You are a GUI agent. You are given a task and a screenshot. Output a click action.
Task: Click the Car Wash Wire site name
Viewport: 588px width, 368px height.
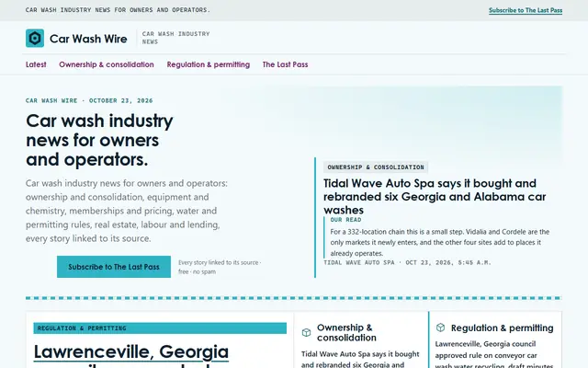click(x=88, y=39)
